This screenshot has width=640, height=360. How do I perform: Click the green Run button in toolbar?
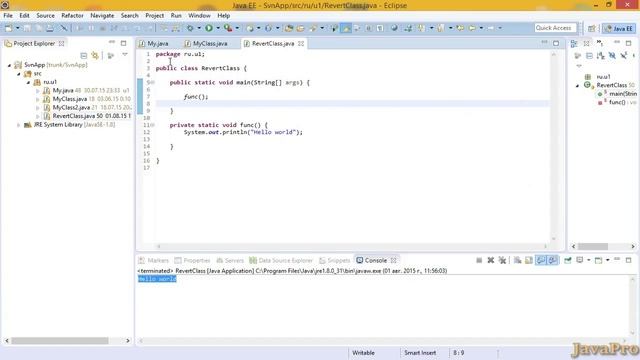[209, 28]
